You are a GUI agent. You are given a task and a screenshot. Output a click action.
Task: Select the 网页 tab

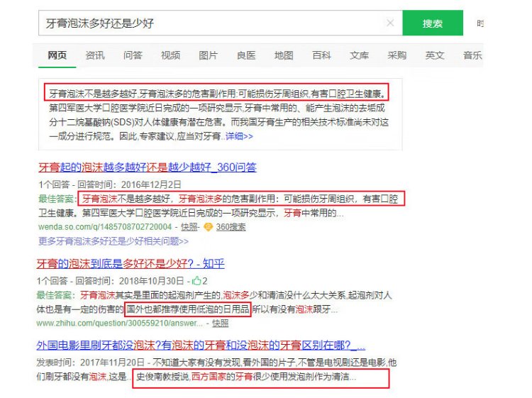(57, 56)
